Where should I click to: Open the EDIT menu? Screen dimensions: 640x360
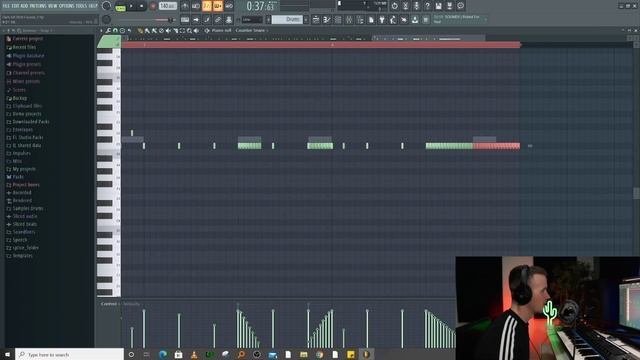coord(15,6)
